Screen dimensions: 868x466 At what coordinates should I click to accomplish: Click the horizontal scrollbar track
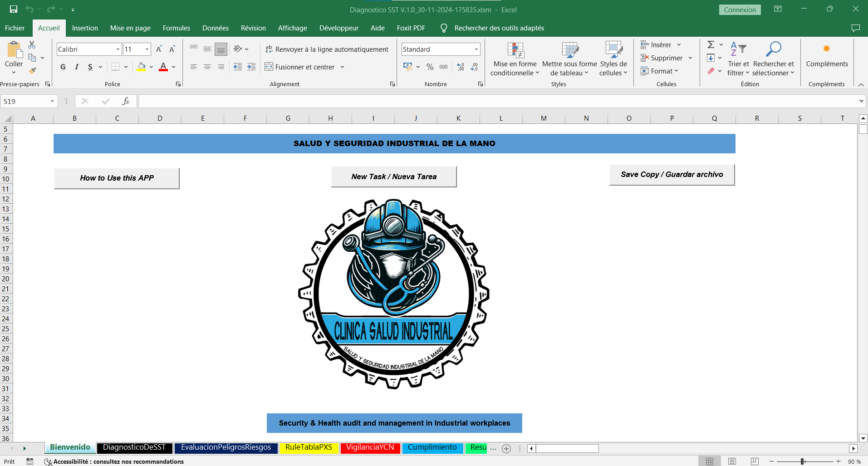(724, 448)
